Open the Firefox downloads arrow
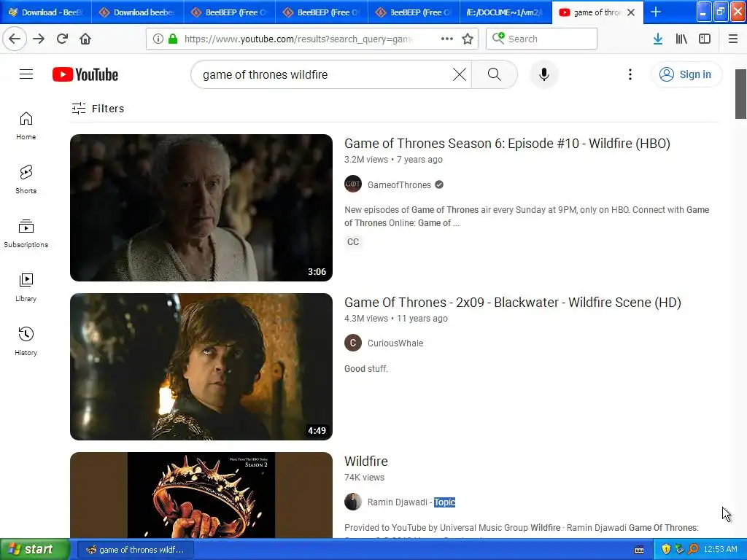The width and height of the screenshot is (747, 560). point(658,39)
